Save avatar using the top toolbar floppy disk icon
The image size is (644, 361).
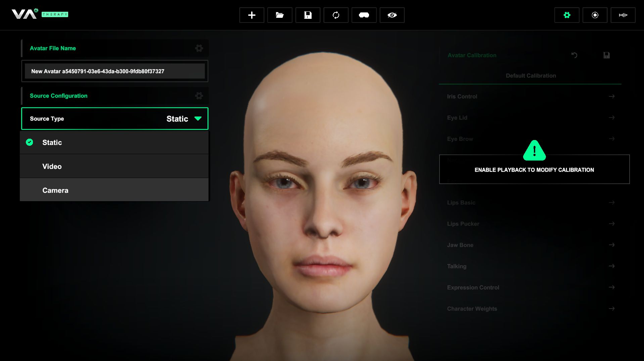(x=308, y=15)
